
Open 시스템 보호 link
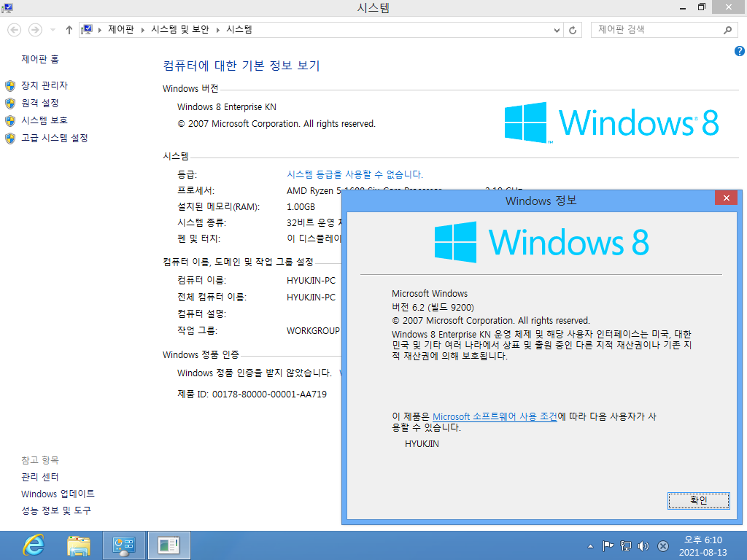pos(44,120)
